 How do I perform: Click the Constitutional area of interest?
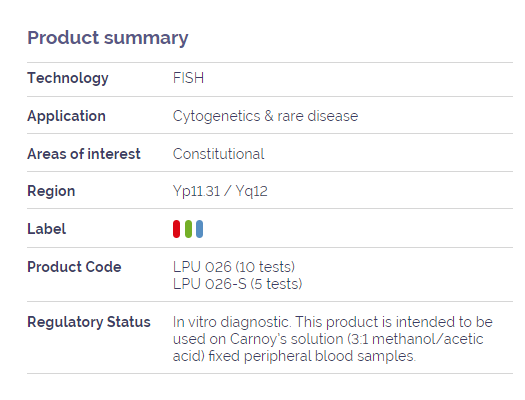coord(218,154)
